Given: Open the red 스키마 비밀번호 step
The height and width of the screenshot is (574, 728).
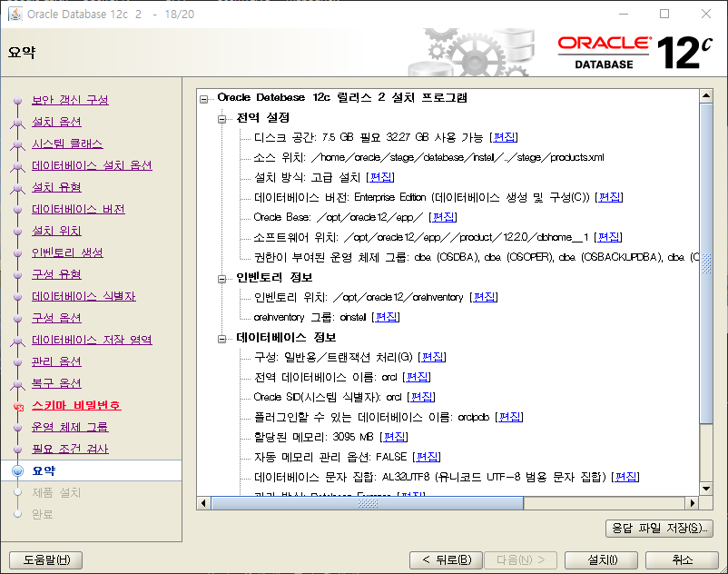Looking at the screenshot, I should (76, 405).
